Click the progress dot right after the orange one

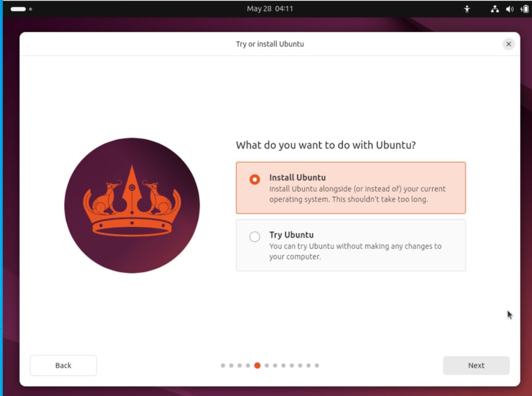click(267, 365)
